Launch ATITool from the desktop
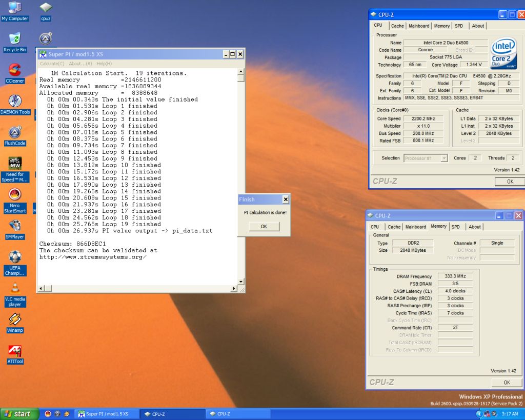This screenshot has height=420, width=525. (x=15, y=354)
